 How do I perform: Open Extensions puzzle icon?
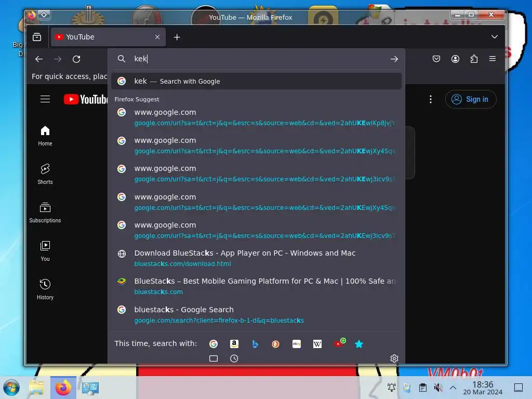coord(474,59)
